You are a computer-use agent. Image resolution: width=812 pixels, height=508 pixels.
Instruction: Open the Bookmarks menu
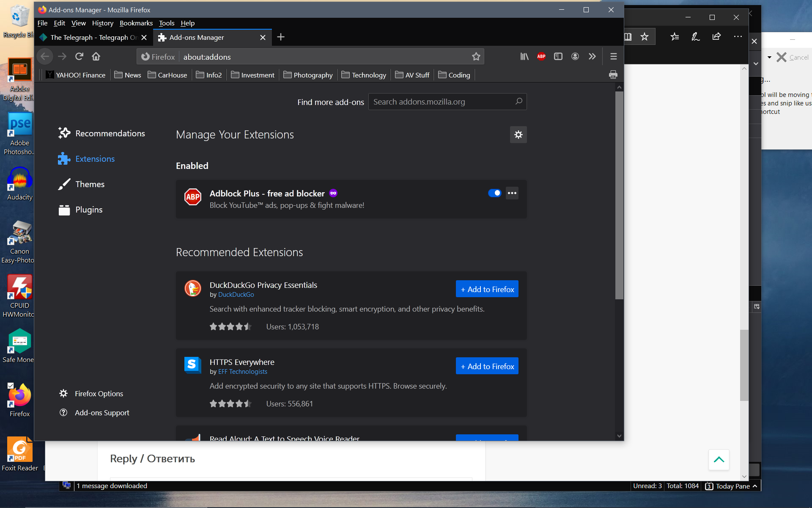(x=136, y=23)
